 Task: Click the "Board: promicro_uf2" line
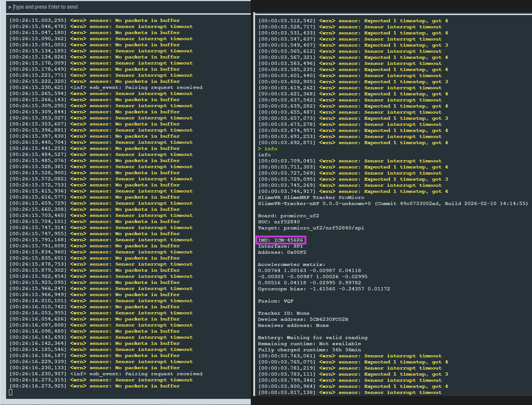(288, 216)
